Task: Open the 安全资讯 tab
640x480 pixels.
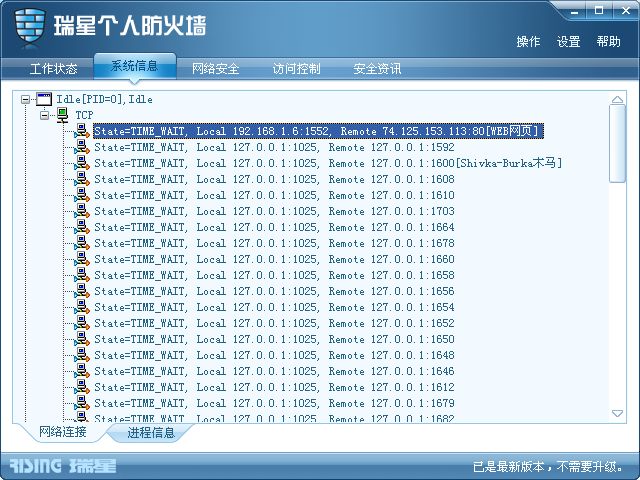Action: pos(377,69)
